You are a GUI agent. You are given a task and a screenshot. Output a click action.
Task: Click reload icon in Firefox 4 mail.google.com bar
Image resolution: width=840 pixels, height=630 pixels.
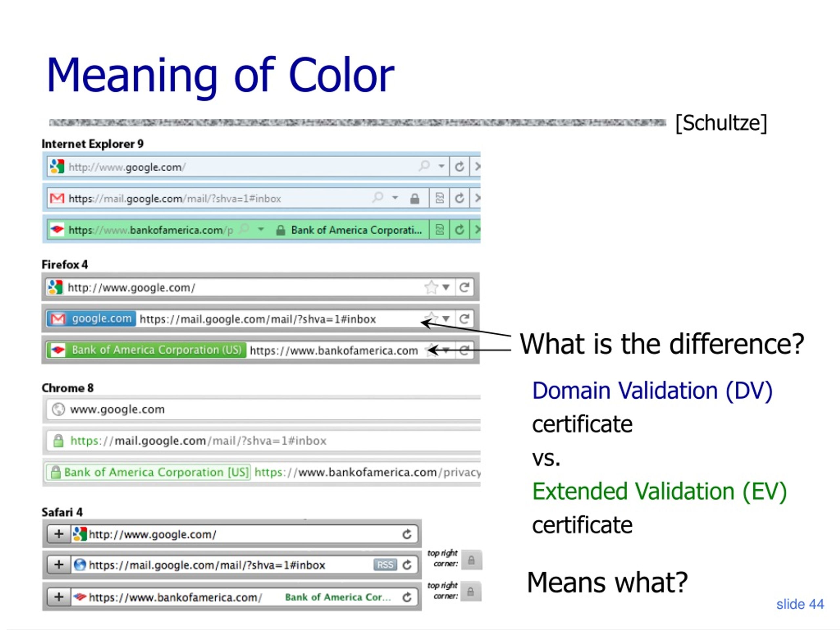pyautogui.click(x=464, y=319)
